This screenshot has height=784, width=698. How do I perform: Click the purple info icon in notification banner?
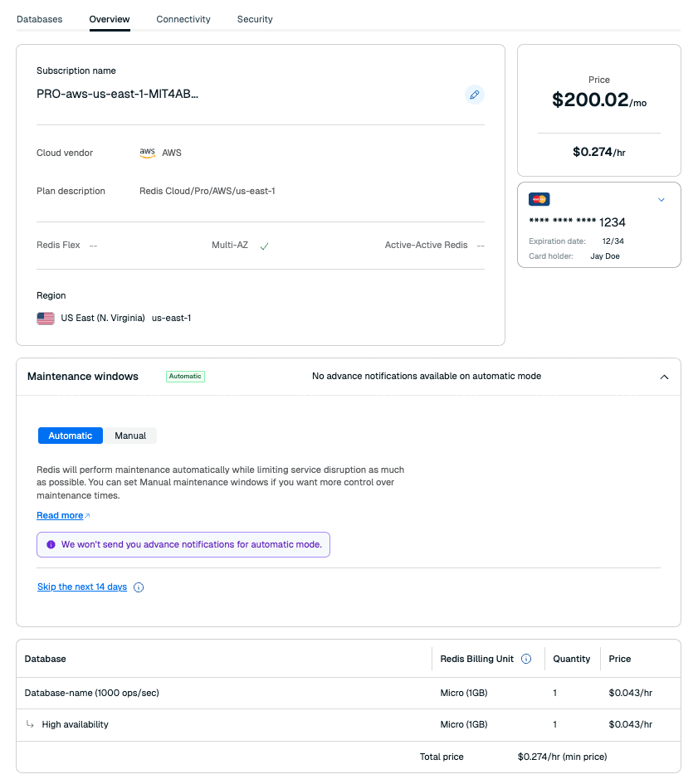point(51,545)
